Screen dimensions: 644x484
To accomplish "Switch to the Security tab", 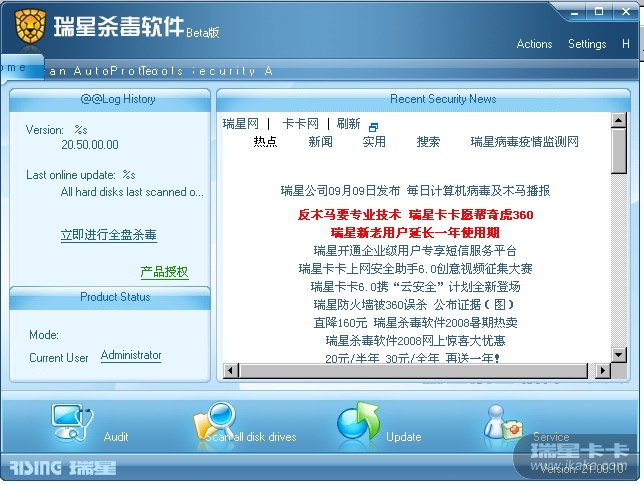I will [224, 71].
